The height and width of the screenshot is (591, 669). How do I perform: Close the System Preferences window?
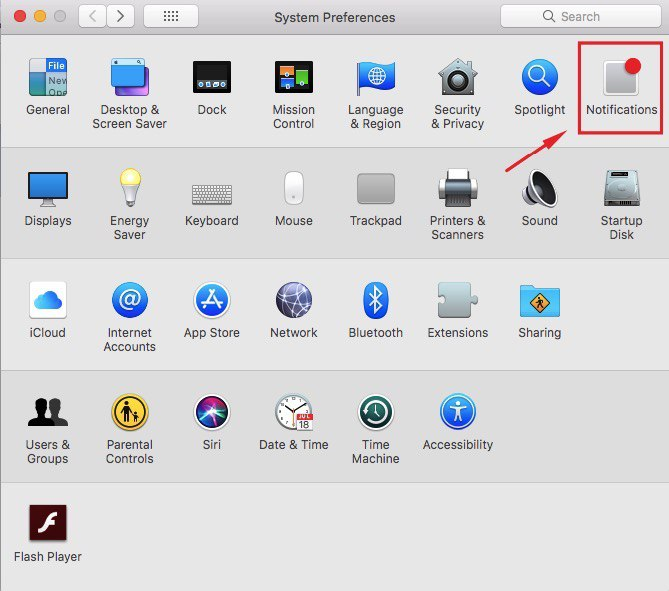(x=20, y=16)
